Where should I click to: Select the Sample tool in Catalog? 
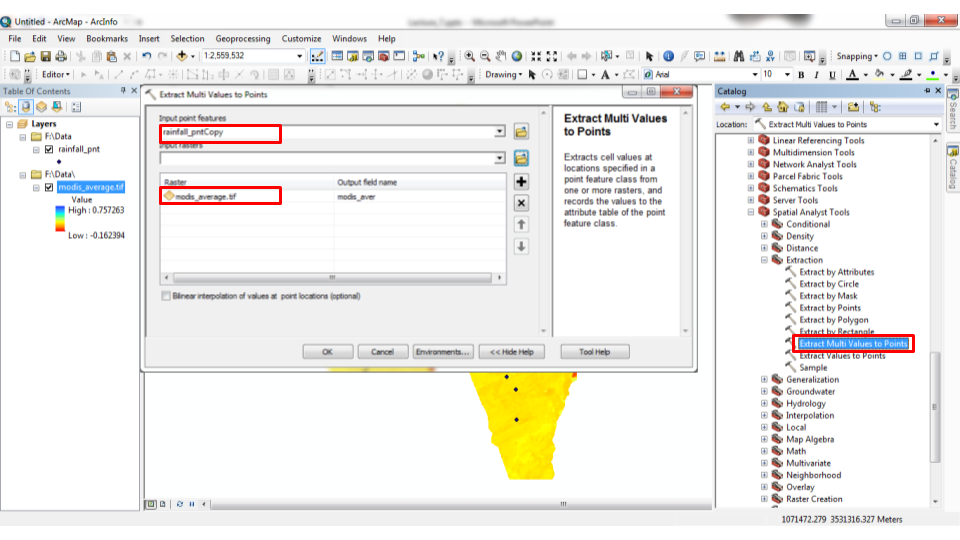click(x=813, y=368)
